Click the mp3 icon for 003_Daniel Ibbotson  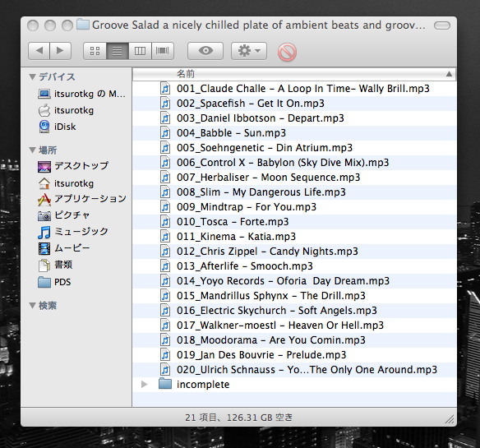pos(165,118)
